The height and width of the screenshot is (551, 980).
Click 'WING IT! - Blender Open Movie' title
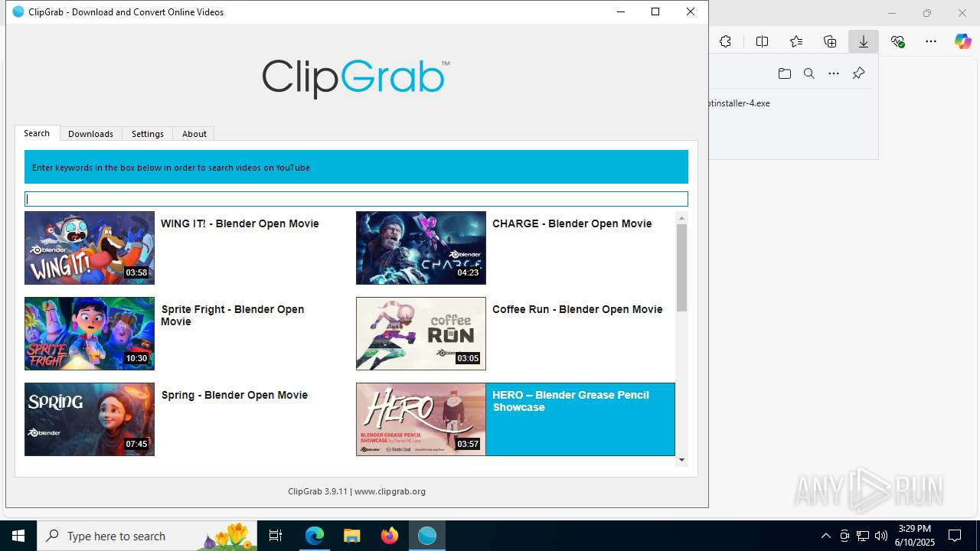pos(240,223)
